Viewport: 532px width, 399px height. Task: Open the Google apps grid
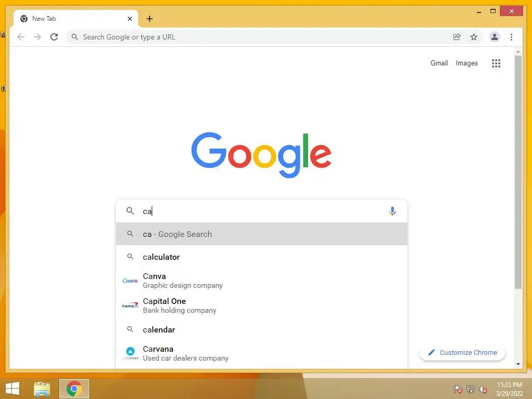(496, 63)
